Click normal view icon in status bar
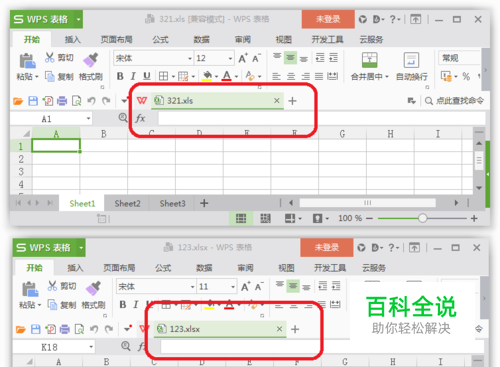Image resolution: width=500 pixels, height=367 pixels. point(241,218)
